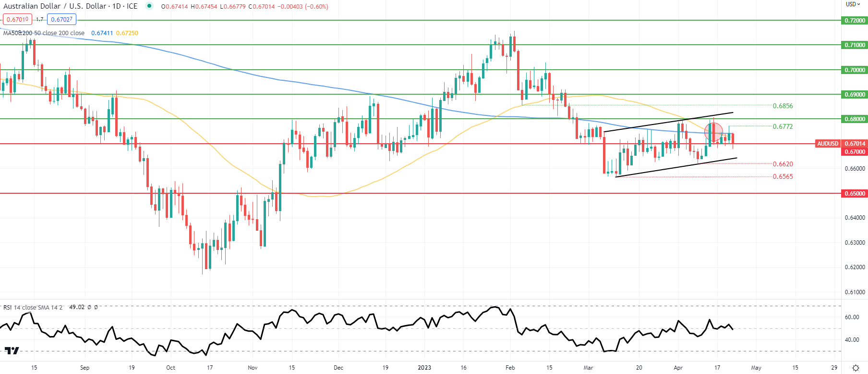Image resolution: width=868 pixels, height=374 pixels.
Task: Click the May label on time axis
Action: [756, 368]
